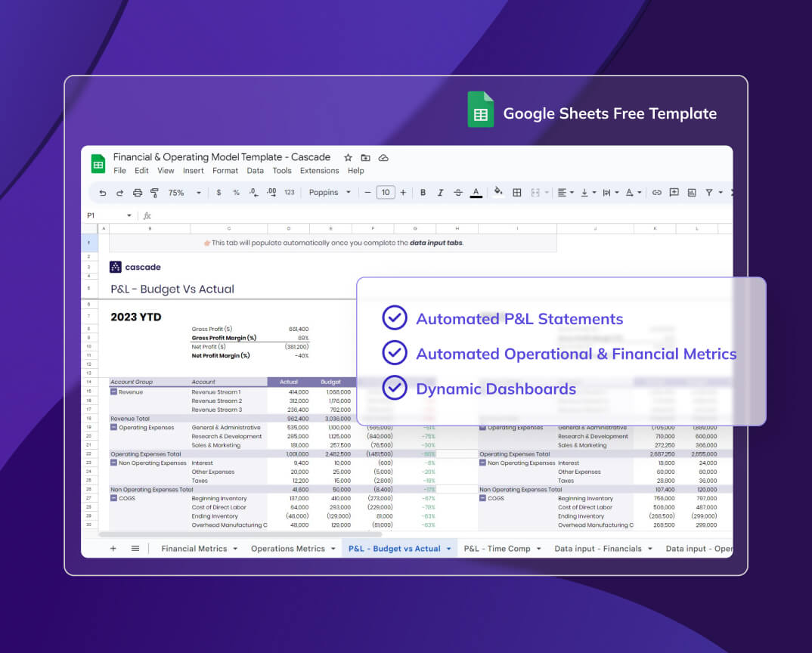Switch to the Financial Metrics sheet tab
Screen dimensions: 812x653
(x=194, y=547)
